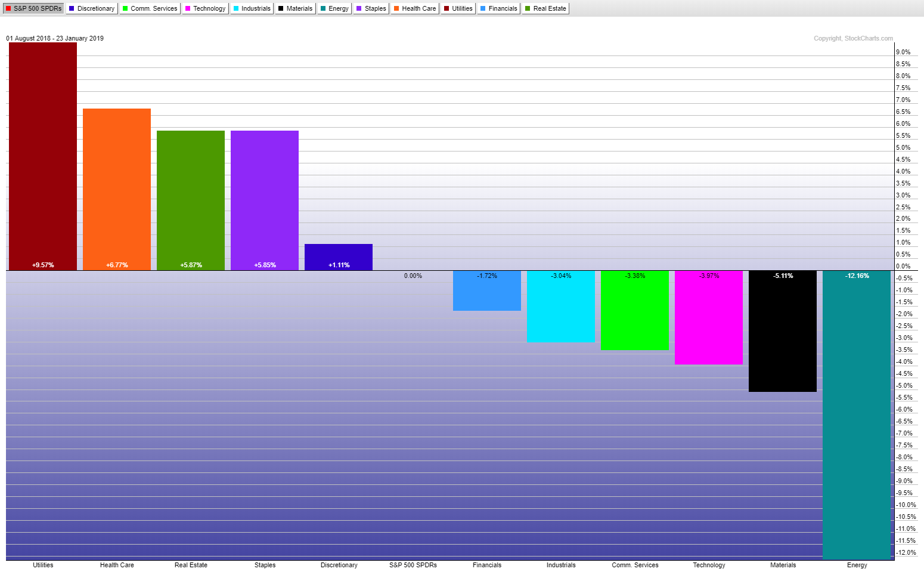Click the Materials x-axis label
The image size is (924, 578).
(783, 565)
